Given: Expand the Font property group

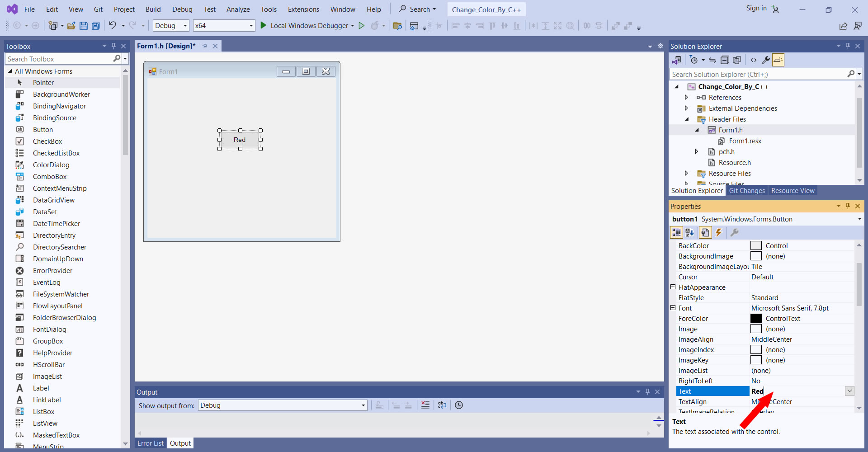Looking at the screenshot, I should [673, 308].
